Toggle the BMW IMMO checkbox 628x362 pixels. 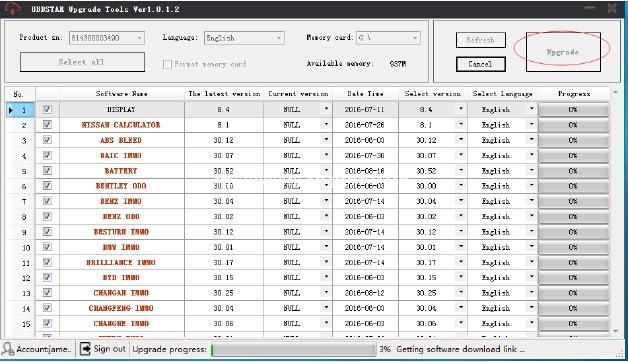47,247
